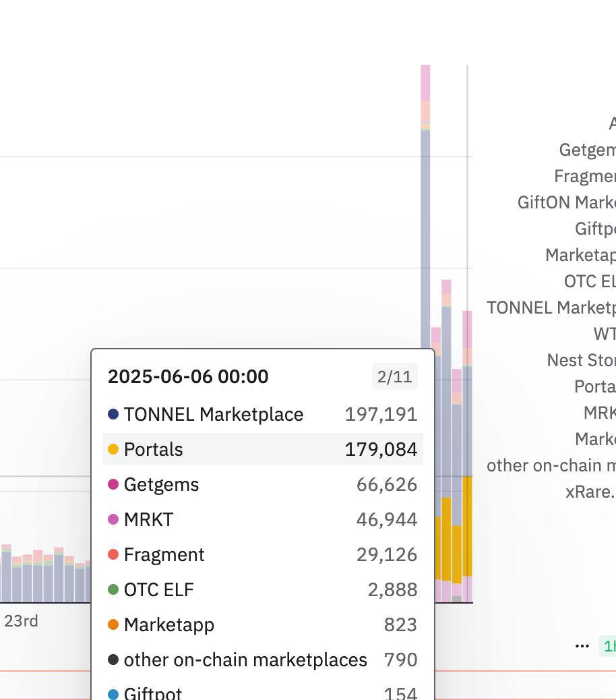Screen dimensions: 616x700
Task: Toggle the MRKT series in chart legend
Action: click(x=600, y=413)
